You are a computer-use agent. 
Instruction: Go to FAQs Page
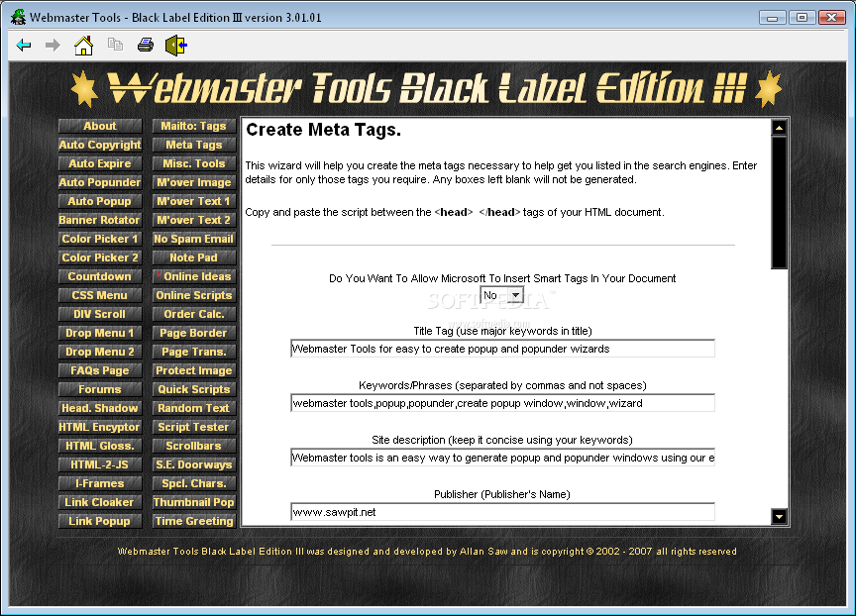tap(100, 370)
